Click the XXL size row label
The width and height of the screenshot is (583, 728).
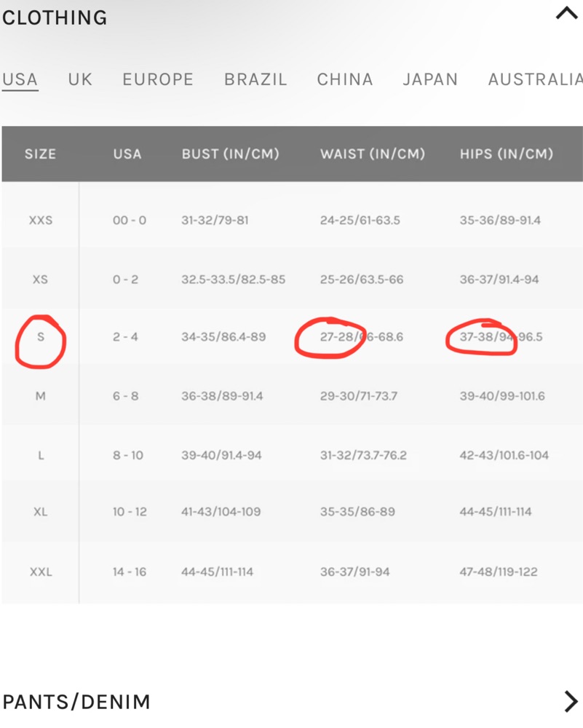41,572
